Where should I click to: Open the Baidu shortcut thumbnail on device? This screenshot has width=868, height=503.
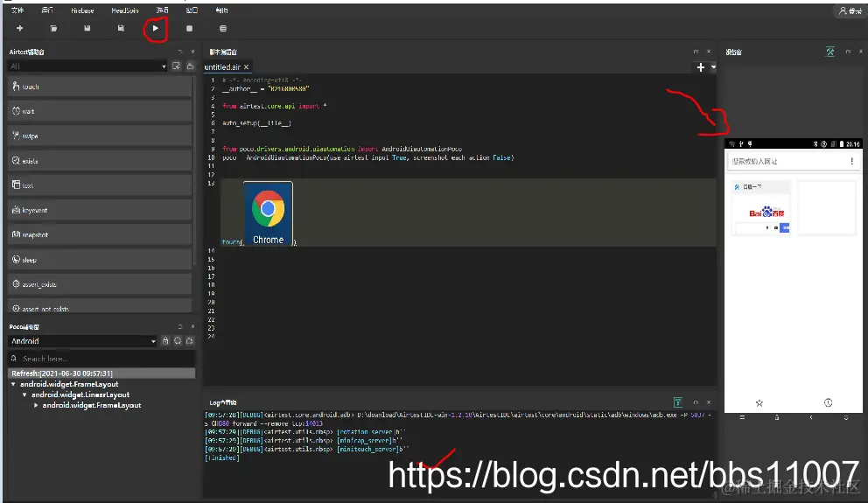point(762,208)
